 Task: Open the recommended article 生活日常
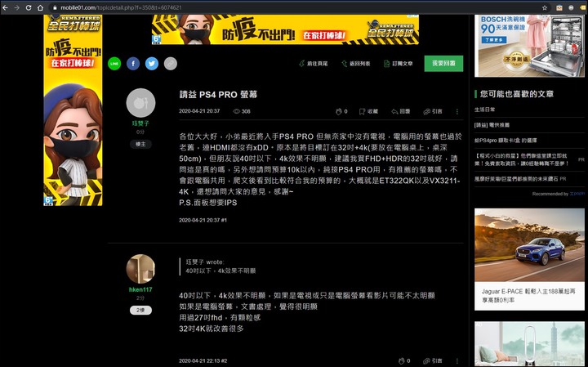[484, 110]
